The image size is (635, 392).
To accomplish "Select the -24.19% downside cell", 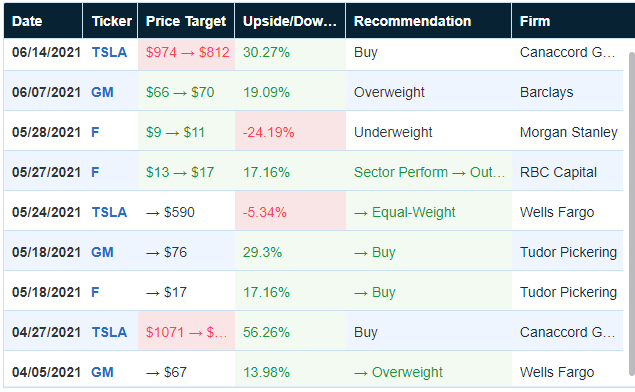I will pyautogui.click(x=290, y=131).
